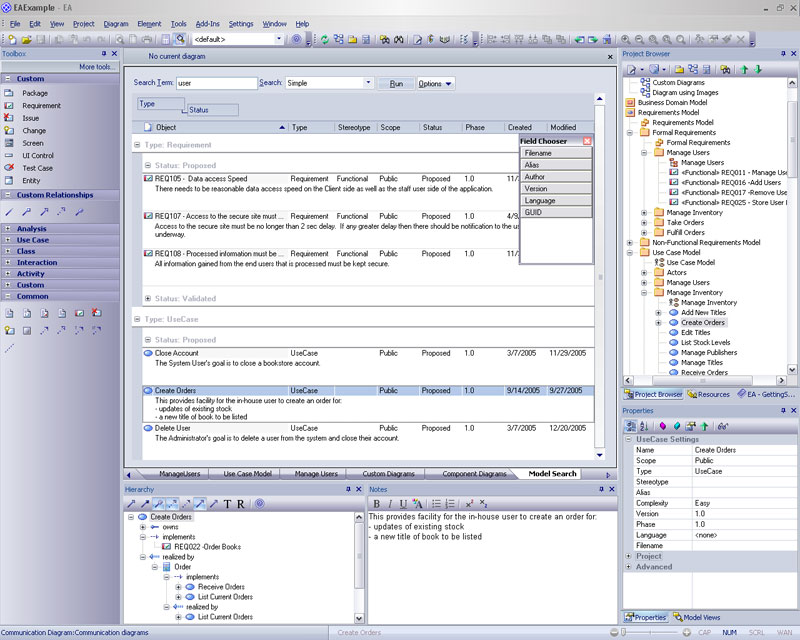Switch to the Component Diagrams tab
This screenshot has width=800, height=640.
coord(473,473)
